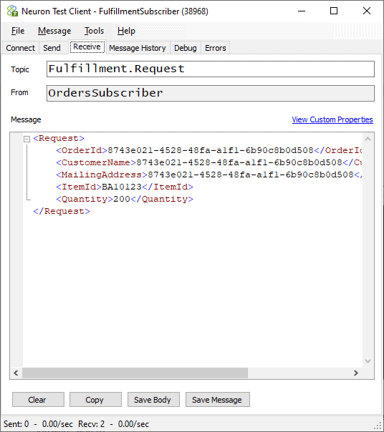Click the scroll right arrow
This screenshot has height=432, width=384.
tap(356, 373)
